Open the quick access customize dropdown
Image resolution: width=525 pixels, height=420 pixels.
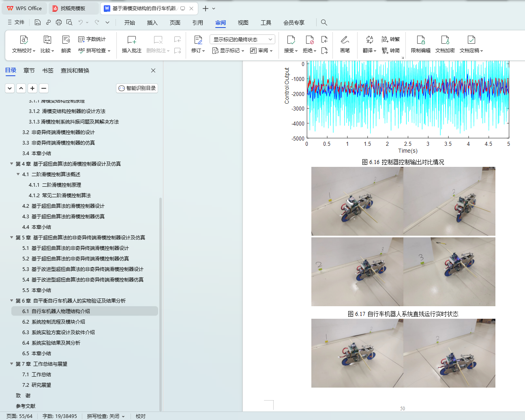pos(107,22)
